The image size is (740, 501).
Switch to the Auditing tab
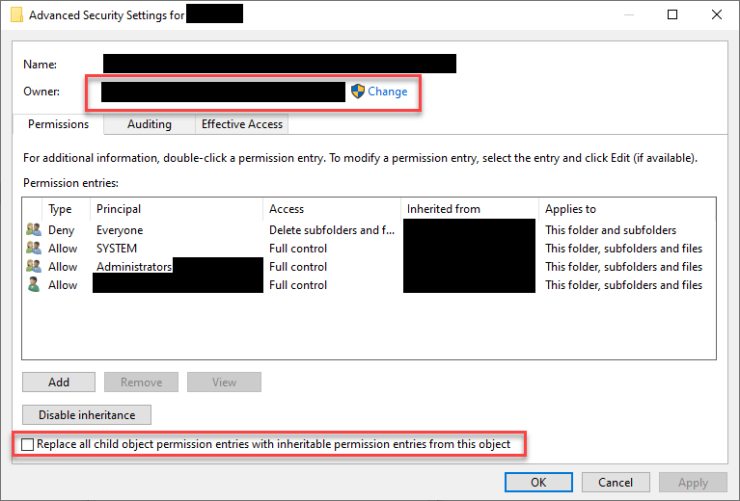pyautogui.click(x=149, y=124)
